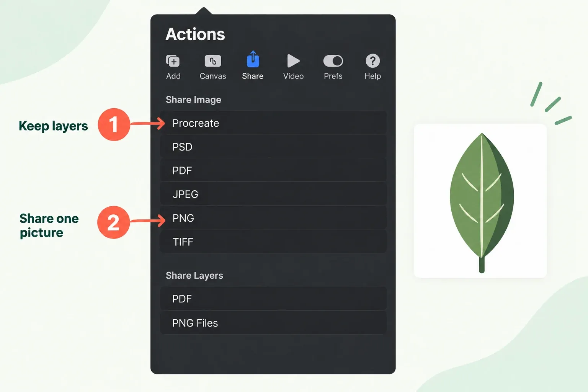Open the Video play icon
Screen dimensions: 588x392
[x=293, y=61]
